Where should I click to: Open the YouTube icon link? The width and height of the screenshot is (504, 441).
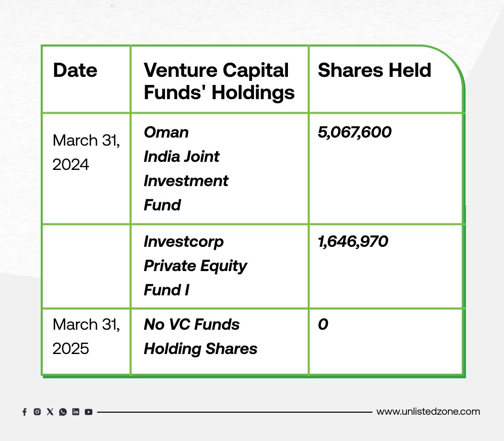[89, 412]
